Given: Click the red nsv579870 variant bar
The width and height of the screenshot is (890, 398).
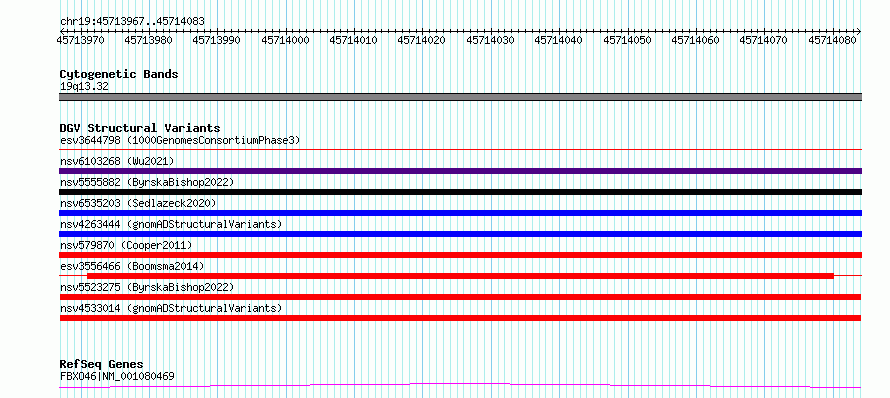Looking at the screenshot, I should click(x=460, y=255).
